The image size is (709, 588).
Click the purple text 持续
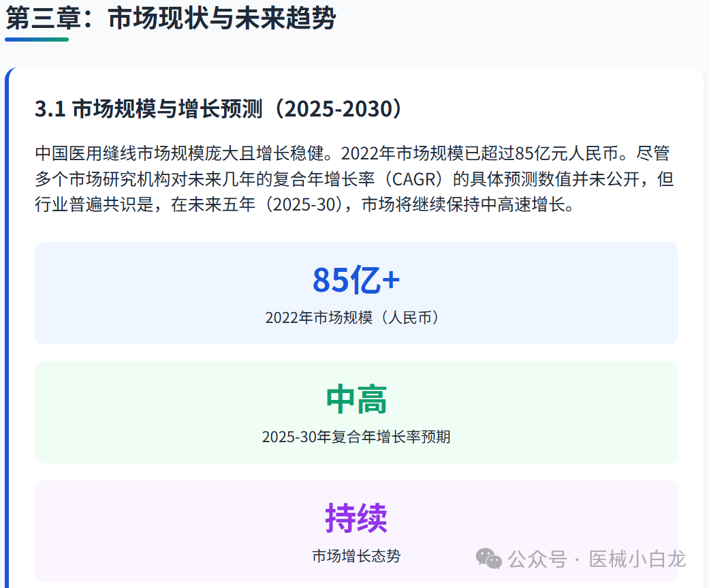(x=356, y=519)
